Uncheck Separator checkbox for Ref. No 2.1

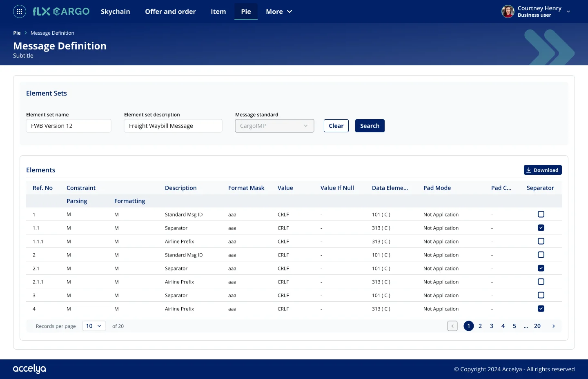[x=541, y=268]
